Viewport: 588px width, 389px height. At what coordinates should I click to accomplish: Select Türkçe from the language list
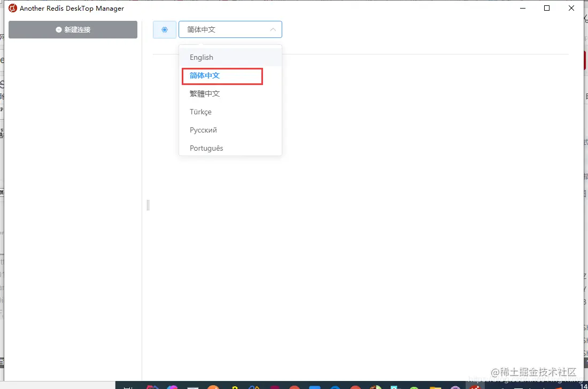(x=230, y=112)
